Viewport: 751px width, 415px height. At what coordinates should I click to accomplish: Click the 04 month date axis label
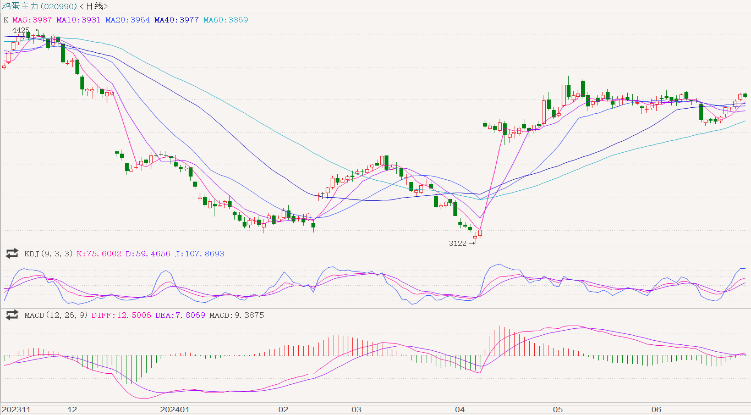(x=460, y=410)
